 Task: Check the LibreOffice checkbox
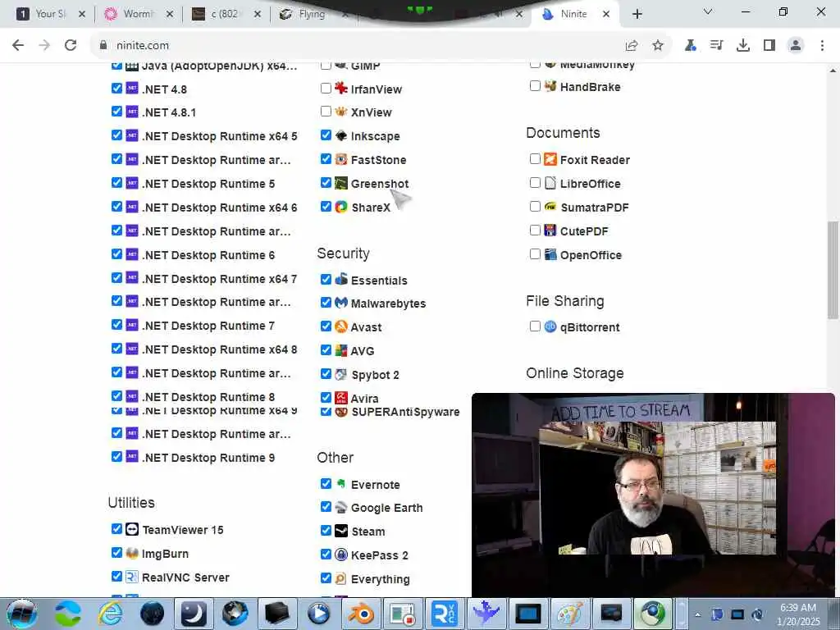(x=535, y=183)
